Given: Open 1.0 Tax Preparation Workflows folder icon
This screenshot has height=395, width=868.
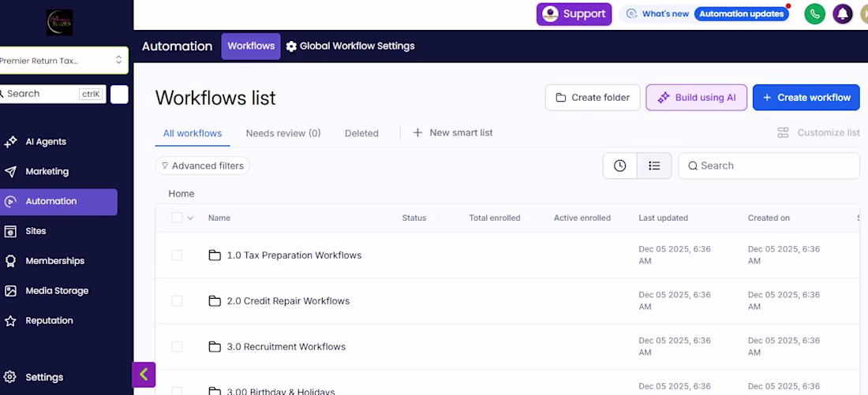Looking at the screenshot, I should 214,255.
